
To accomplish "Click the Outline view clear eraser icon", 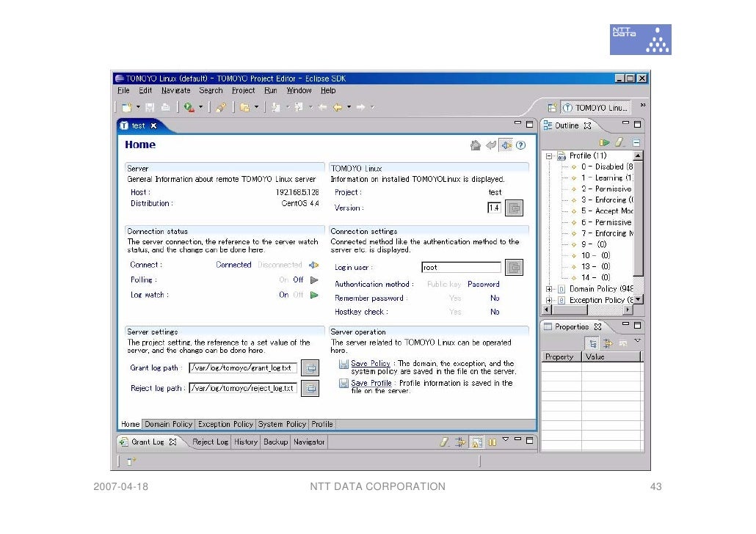I will [x=619, y=142].
